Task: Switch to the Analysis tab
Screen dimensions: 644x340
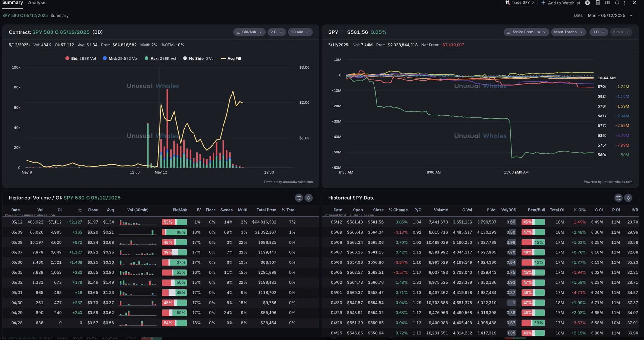Action: click(37, 3)
